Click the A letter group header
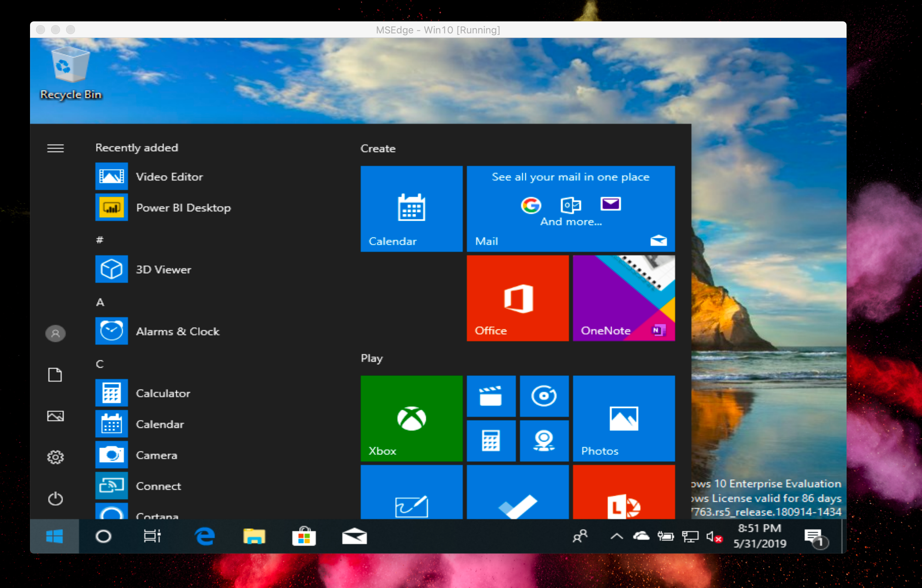Image resolution: width=922 pixels, height=588 pixels. click(x=100, y=302)
